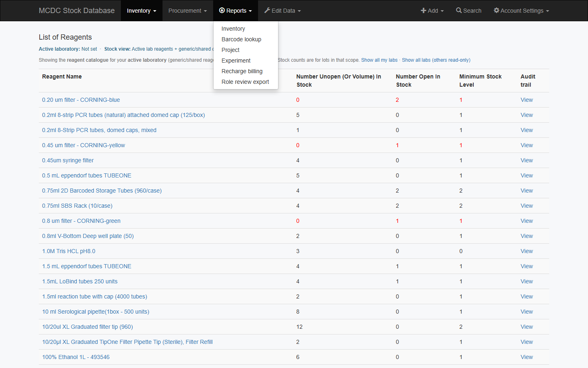View audit trail for 100% Ethanol 1L
588x368 pixels.
[x=527, y=357]
